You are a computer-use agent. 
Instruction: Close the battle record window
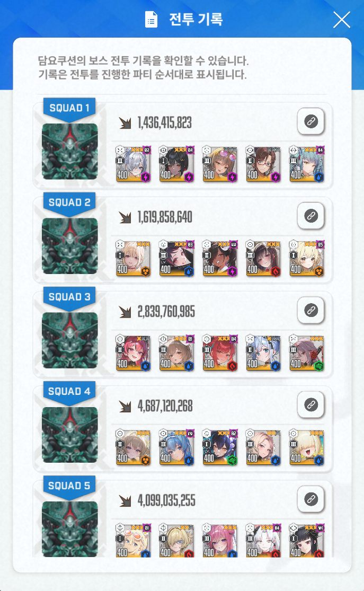[x=342, y=20]
